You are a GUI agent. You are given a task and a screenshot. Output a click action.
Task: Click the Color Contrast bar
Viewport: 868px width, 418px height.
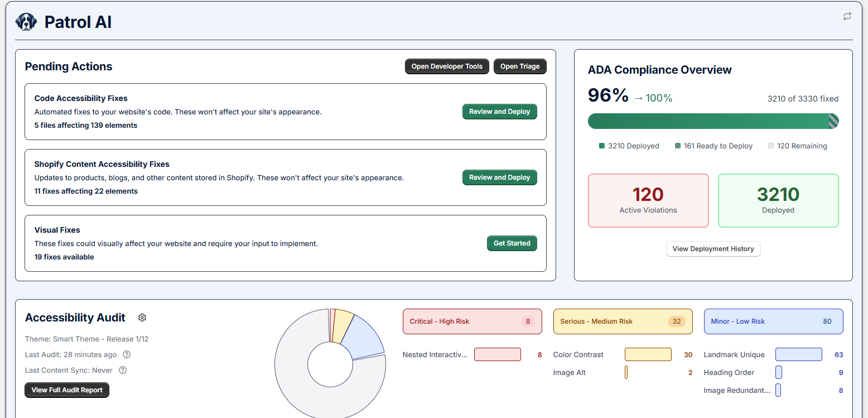pyautogui.click(x=648, y=354)
